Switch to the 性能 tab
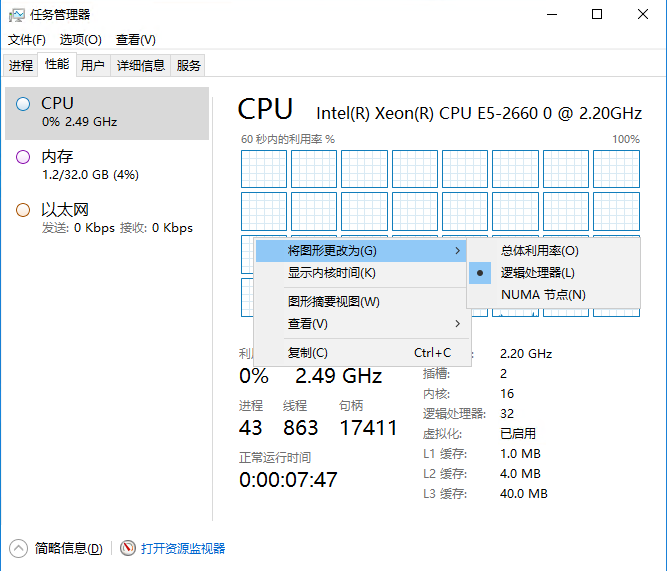This screenshot has width=667, height=571. click(x=57, y=64)
